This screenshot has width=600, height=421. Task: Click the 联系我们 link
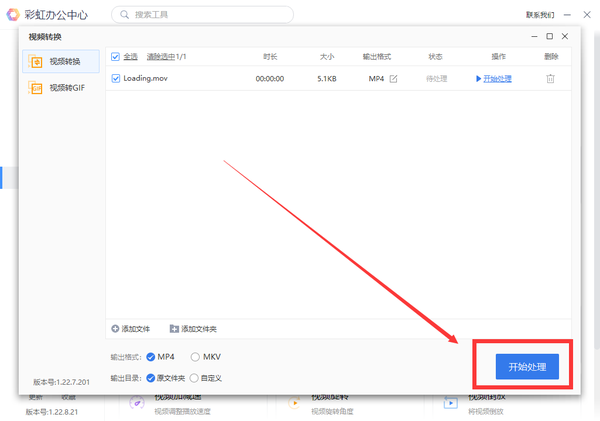pyautogui.click(x=539, y=15)
